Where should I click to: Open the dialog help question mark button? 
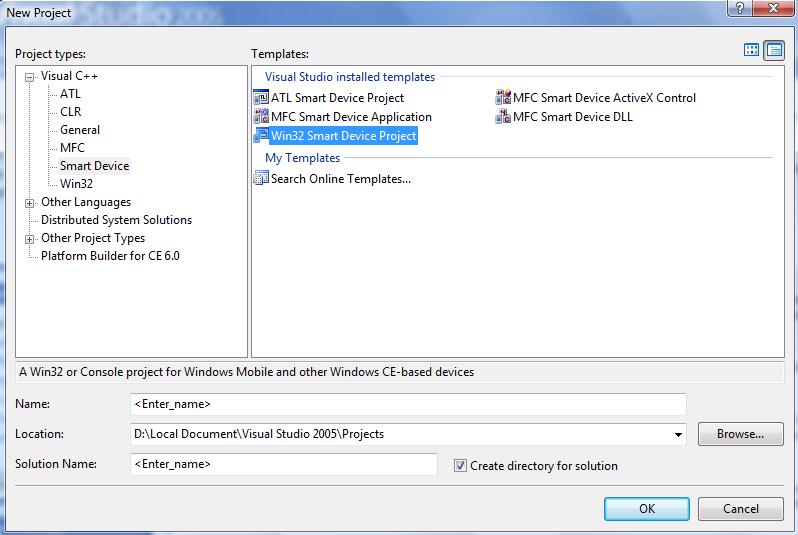(739, 8)
